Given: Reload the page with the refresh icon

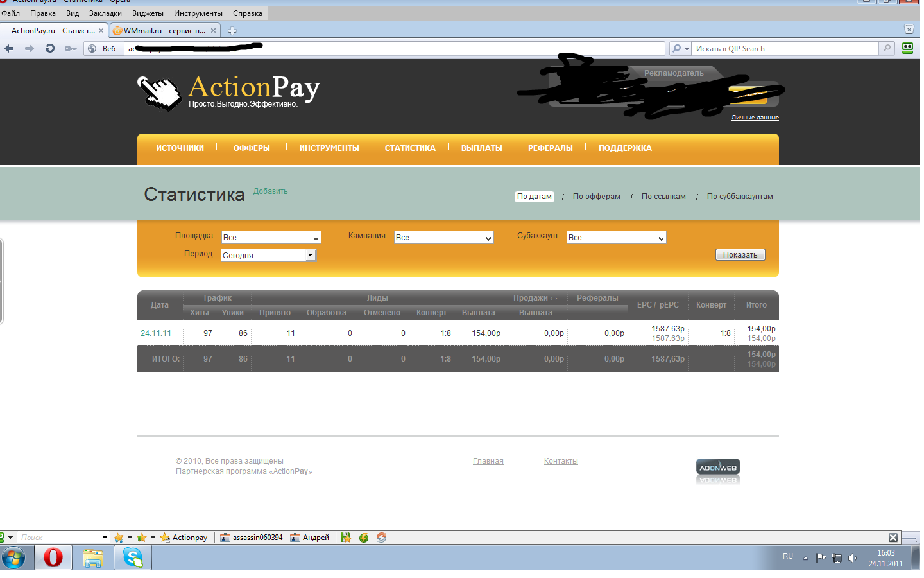Looking at the screenshot, I should tap(49, 48).
